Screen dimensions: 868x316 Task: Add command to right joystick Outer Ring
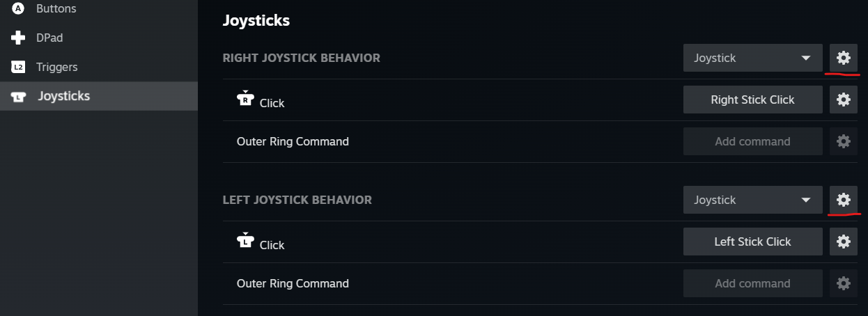pyautogui.click(x=752, y=141)
